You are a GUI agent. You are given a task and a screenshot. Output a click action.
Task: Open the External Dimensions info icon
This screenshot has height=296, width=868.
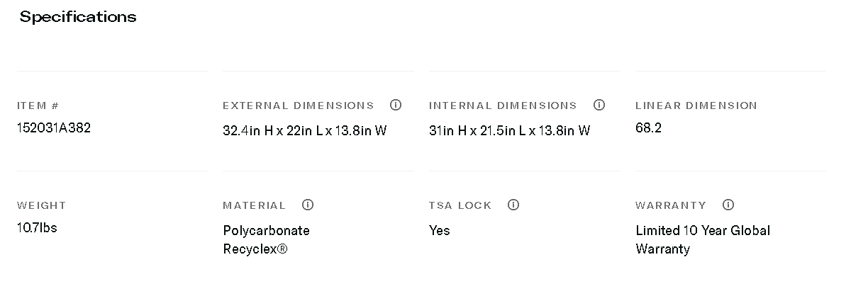[396, 105]
